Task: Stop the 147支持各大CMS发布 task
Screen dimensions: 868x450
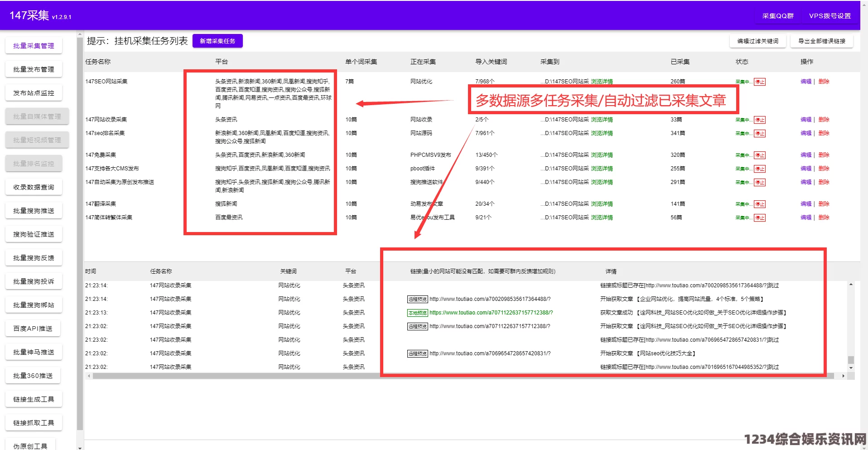Action: point(760,169)
